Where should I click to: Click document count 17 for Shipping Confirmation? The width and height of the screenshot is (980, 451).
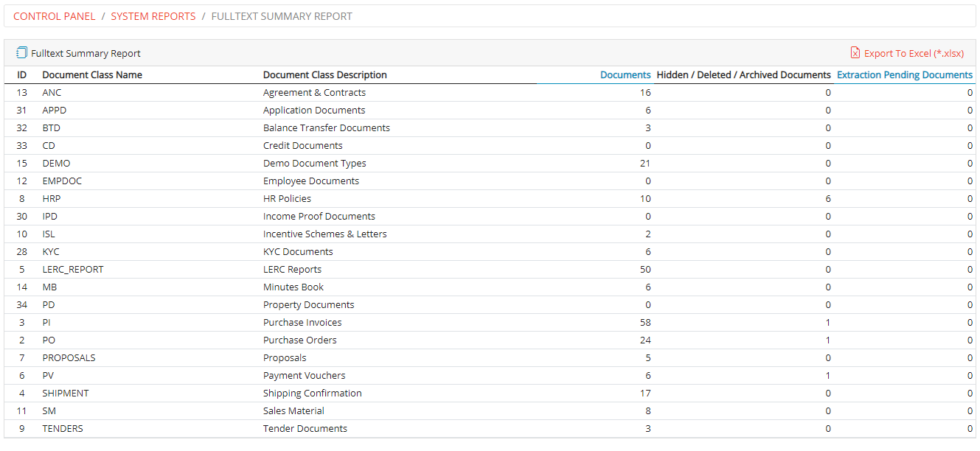[645, 394]
